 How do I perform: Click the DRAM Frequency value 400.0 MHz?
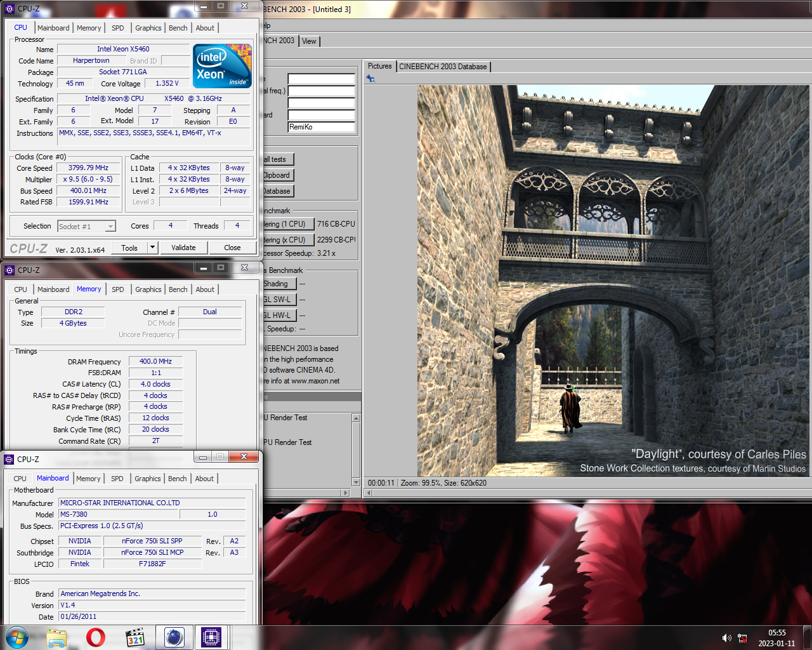click(155, 361)
